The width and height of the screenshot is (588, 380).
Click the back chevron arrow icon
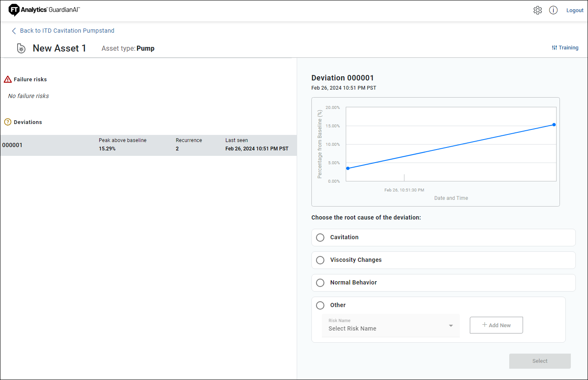click(14, 31)
